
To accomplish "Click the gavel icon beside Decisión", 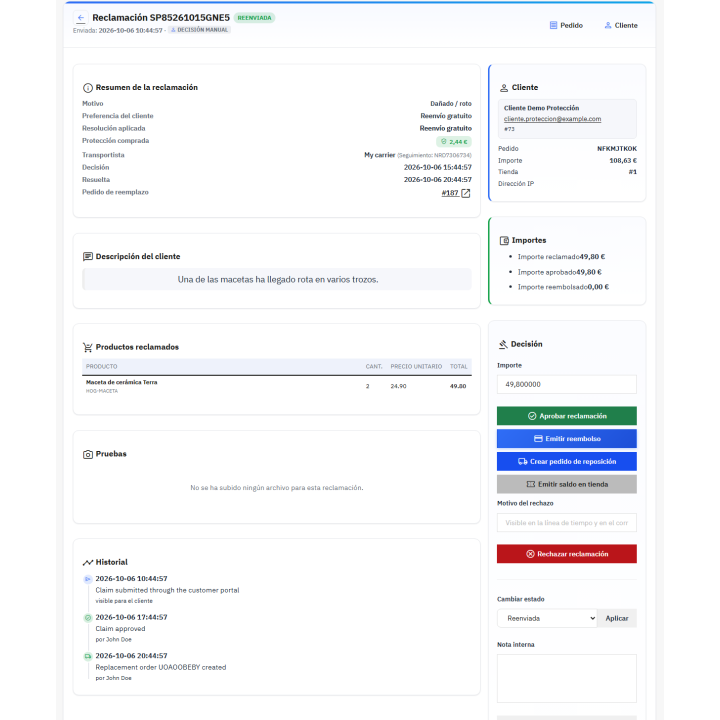I will click(503, 344).
